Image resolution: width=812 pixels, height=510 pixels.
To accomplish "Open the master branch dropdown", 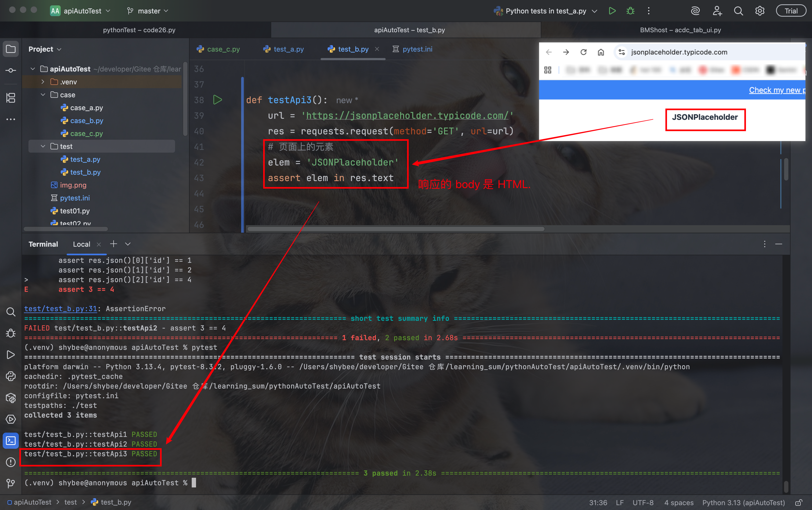I will tap(148, 11).
